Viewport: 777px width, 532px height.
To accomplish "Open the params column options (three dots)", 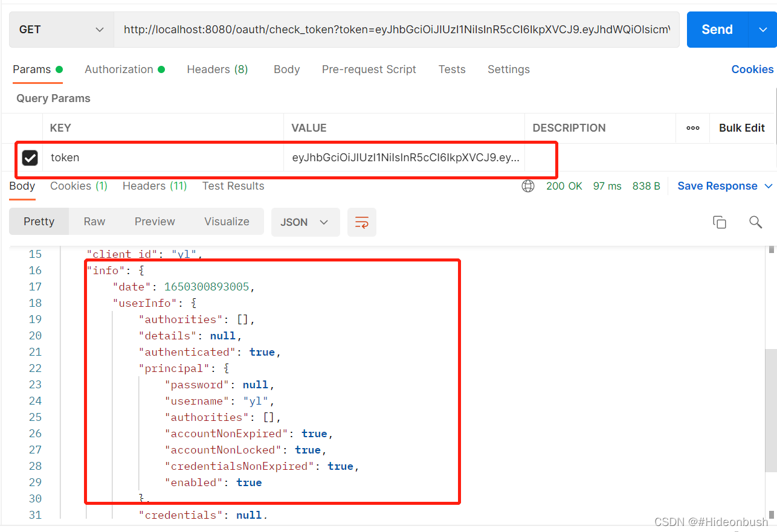I will (x=693, y=128).
